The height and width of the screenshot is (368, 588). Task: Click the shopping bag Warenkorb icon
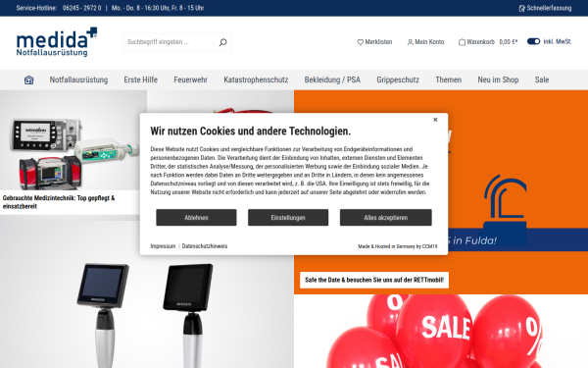pos(462,42)
